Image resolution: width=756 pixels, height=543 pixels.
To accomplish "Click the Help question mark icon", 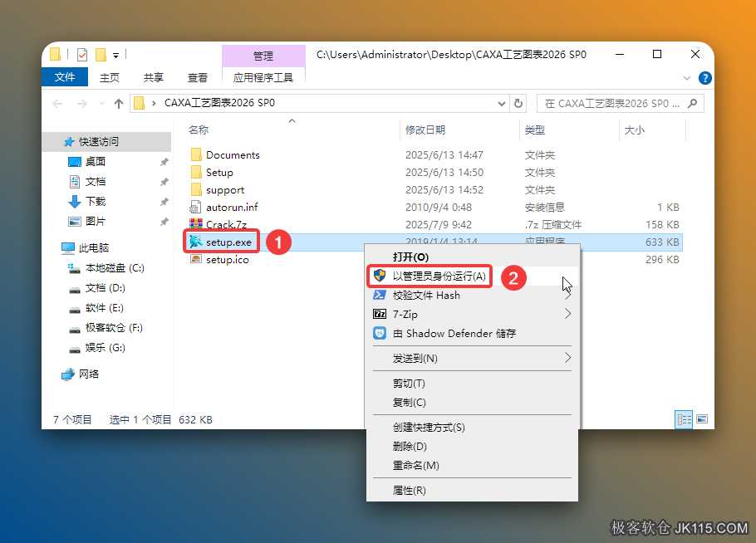I will point(704,78).
